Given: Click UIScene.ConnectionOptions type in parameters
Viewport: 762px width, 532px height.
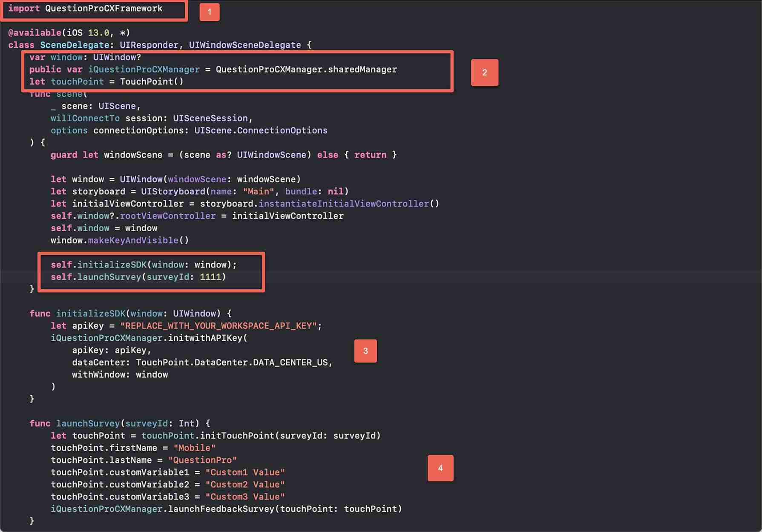Looking at the screenshot, I should click(x=261, y=131).
